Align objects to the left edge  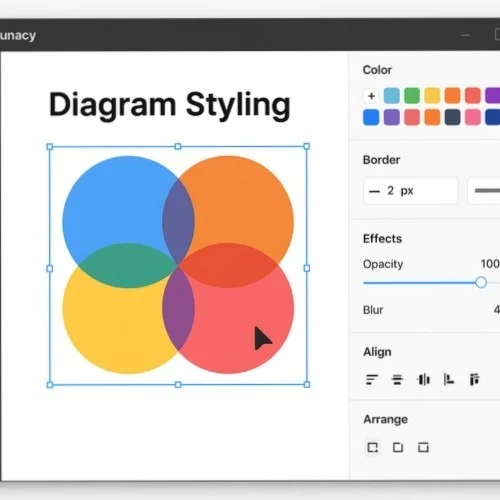pyautogui.click(x=372, y=380)
